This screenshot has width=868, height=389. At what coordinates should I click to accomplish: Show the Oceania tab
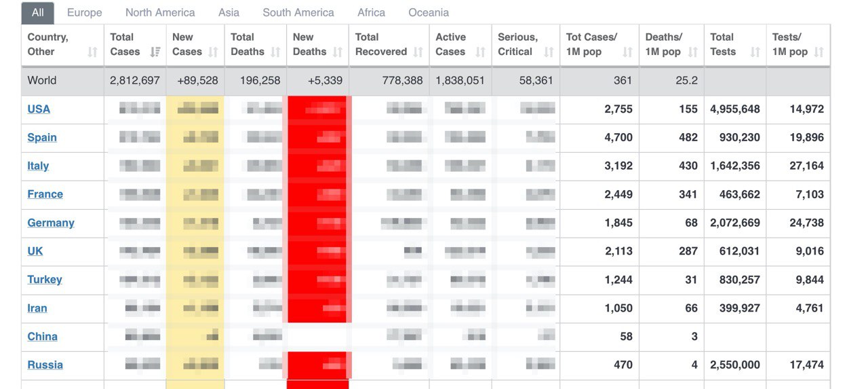[x=429, y=12]
